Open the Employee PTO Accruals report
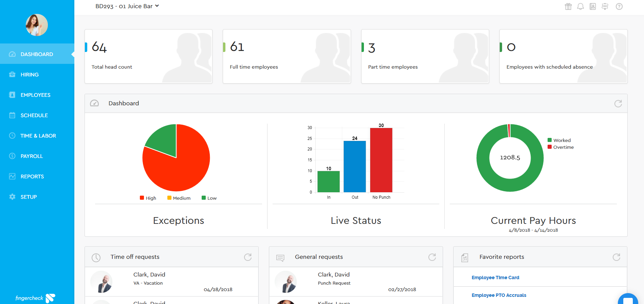This screenshot has height=304, width=644. [499, 295]
